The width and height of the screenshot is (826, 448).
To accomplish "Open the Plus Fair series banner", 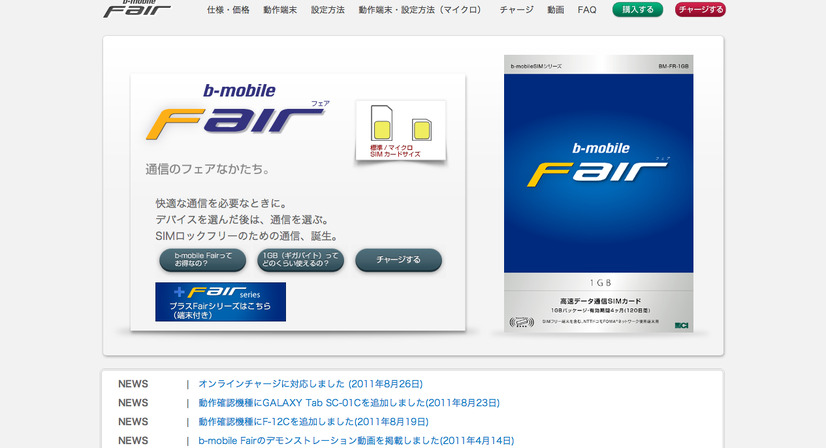I will [x=220, y=302].
